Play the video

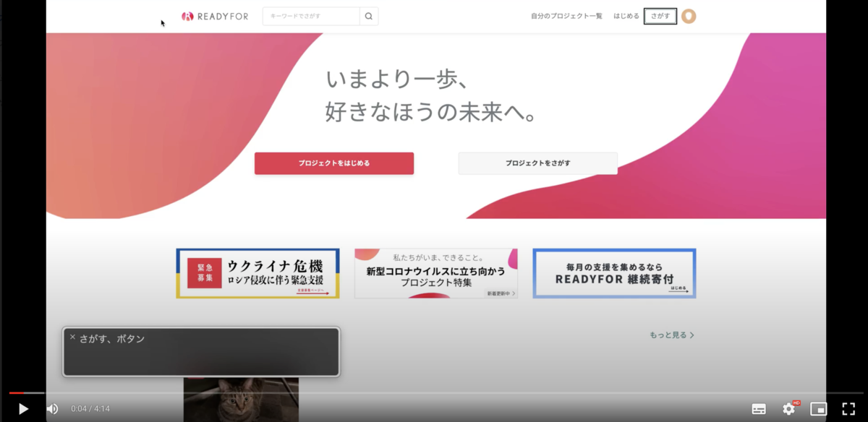pyautogui.click(x=23, y=409)
